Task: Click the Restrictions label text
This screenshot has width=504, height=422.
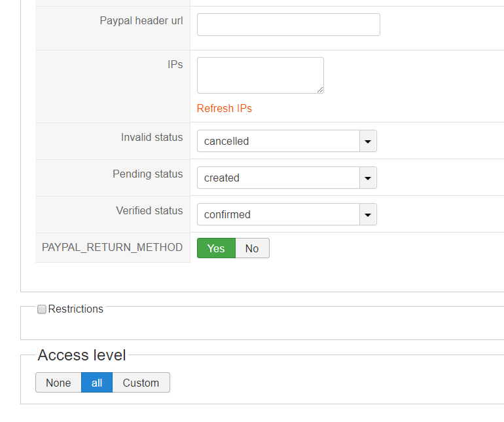Action: pyautogui.click(x=76, y=309)
